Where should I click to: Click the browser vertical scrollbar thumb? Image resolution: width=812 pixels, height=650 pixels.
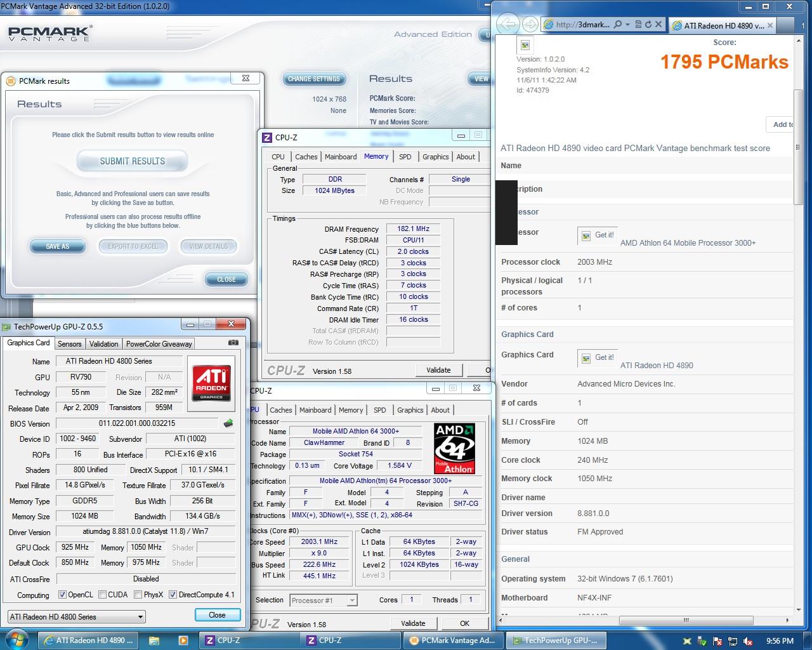coord(798,146)
